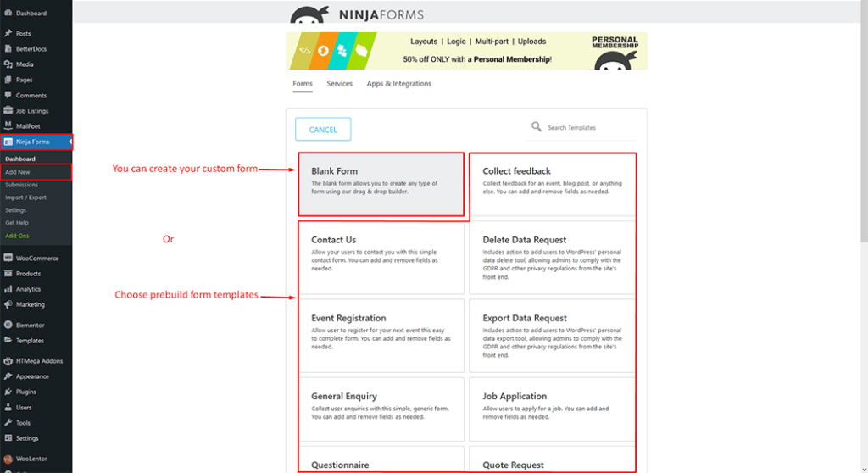Screen dimensions: 868x473
Task: Choose the Contact Us template
Action: point(381,258)
